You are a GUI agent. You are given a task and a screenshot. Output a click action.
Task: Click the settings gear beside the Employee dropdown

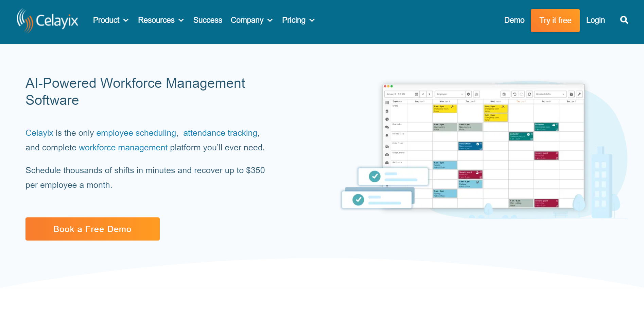point(468,94)
